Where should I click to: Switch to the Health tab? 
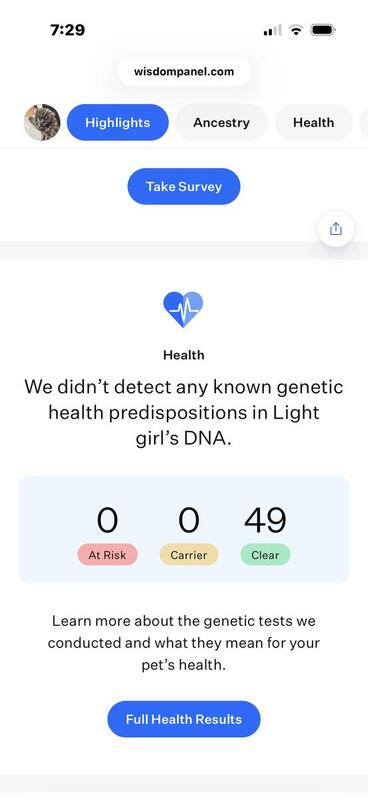coord(313,122)
